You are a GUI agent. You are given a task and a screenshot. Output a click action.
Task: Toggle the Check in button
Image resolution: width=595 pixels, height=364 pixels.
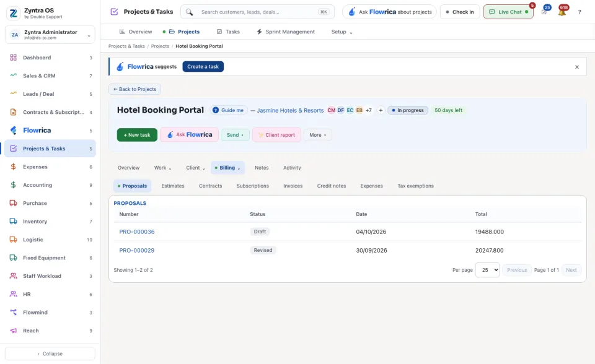coord(460,12)
